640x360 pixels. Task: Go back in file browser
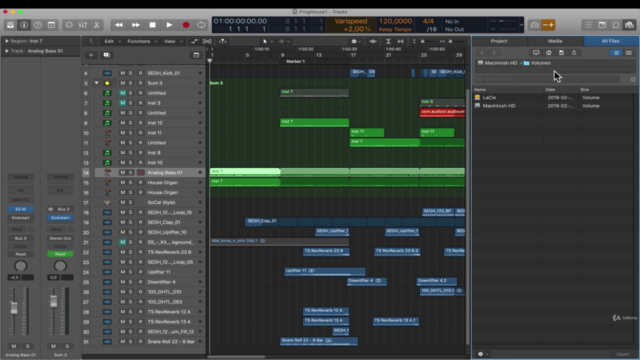[x=482, y=53]
